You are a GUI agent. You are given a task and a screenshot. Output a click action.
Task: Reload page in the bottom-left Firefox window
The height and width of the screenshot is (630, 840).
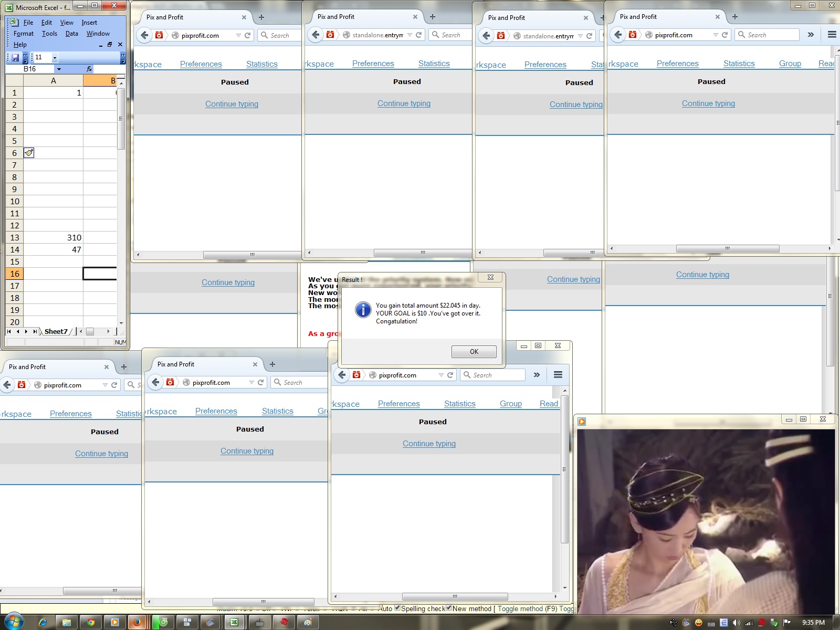click(114, 385)
